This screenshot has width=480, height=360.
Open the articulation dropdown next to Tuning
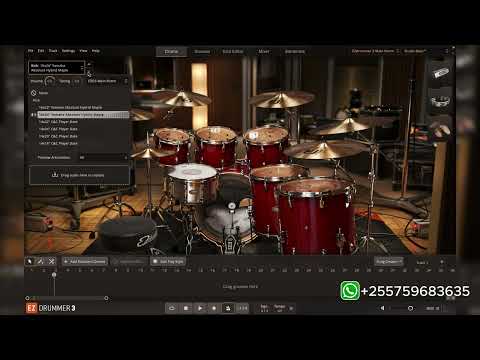pyautogui.click(x=107, y=81)
